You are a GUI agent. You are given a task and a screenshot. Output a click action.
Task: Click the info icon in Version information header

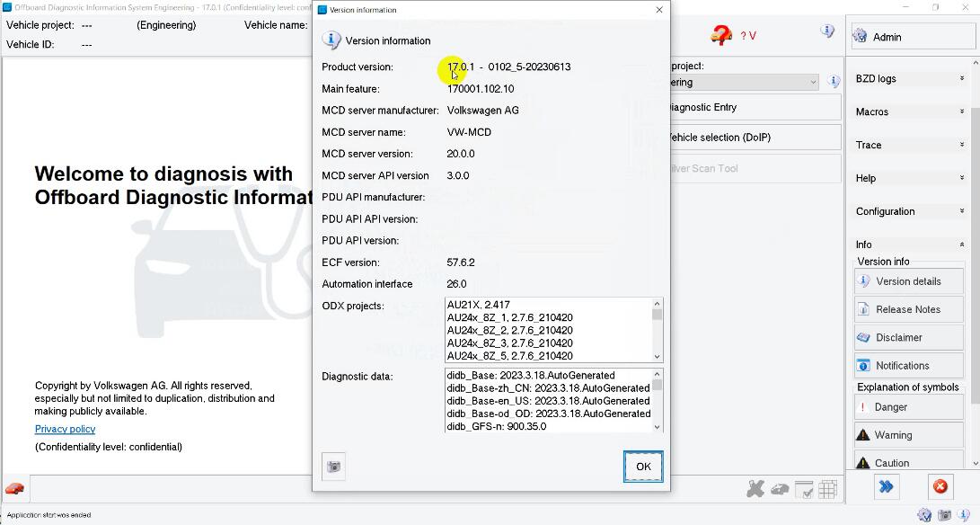[331, 40]
